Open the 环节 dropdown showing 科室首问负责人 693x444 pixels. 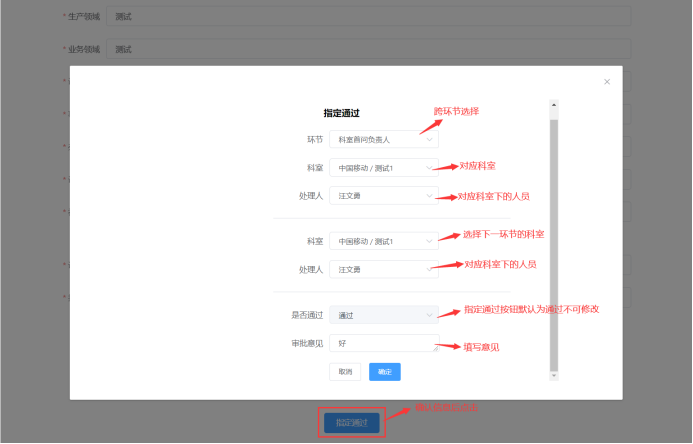coord(384,140)
